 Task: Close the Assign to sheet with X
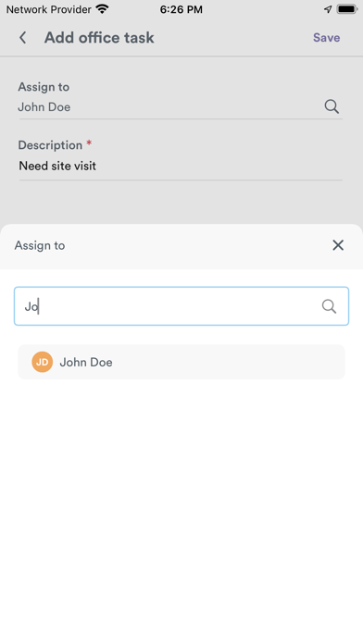pyautogui.click(x=338, y=245)
